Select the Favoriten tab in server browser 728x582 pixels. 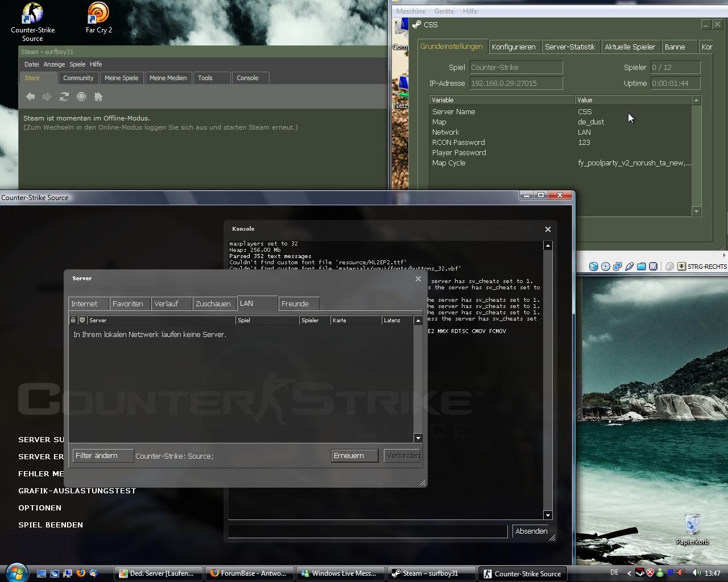130,304
